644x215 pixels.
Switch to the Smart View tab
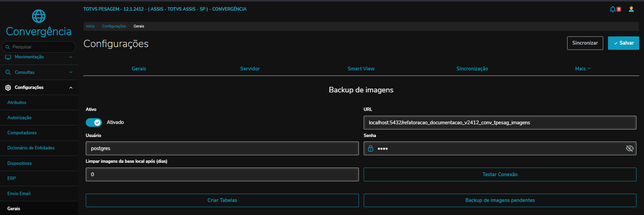(x=361, y=69)
